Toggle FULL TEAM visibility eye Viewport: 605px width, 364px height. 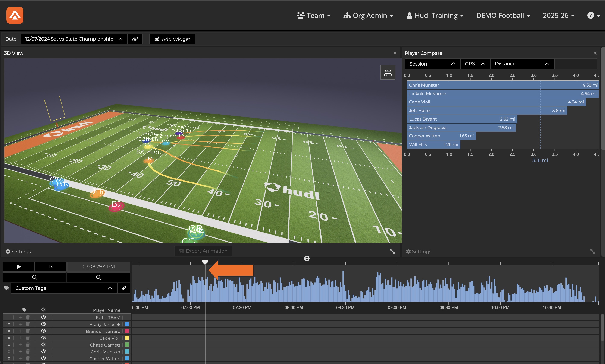(x=44, y=317)
